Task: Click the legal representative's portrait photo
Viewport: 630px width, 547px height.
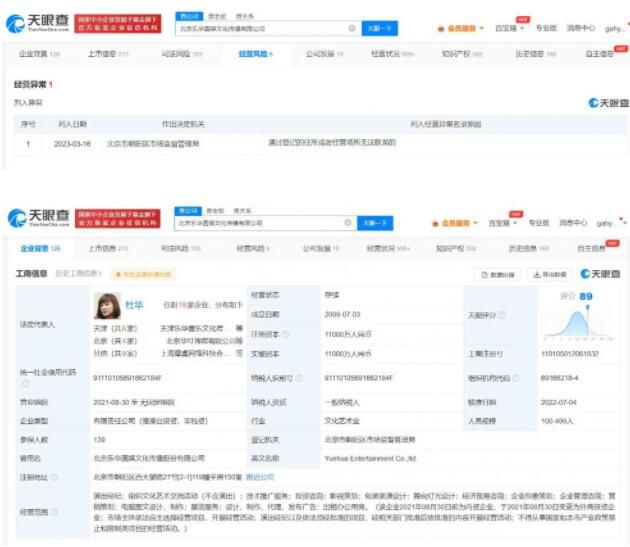Action: pyautogui.click(x=107, y=306)
